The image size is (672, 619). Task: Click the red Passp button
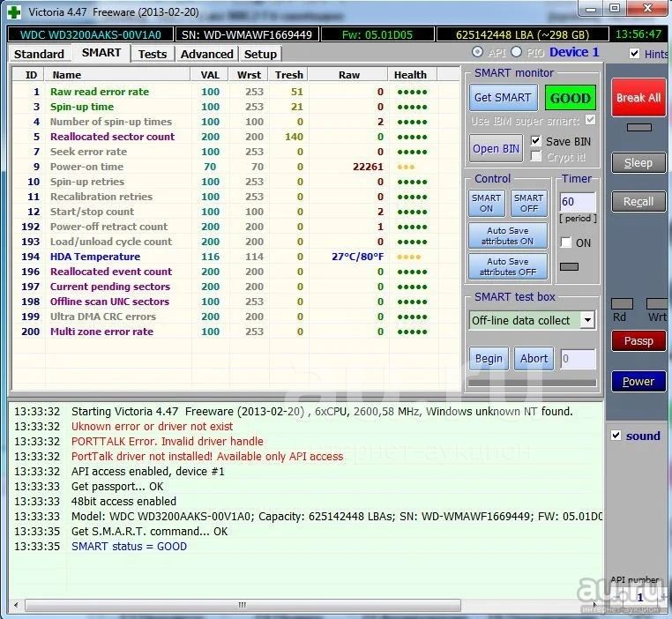click(638, 341)
